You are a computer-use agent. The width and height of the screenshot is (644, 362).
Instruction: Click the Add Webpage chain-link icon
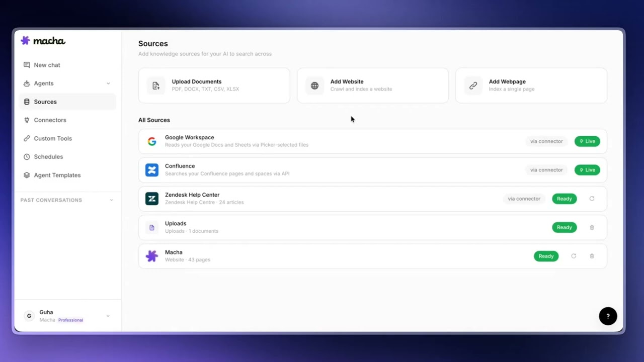[x=473, y=85]
